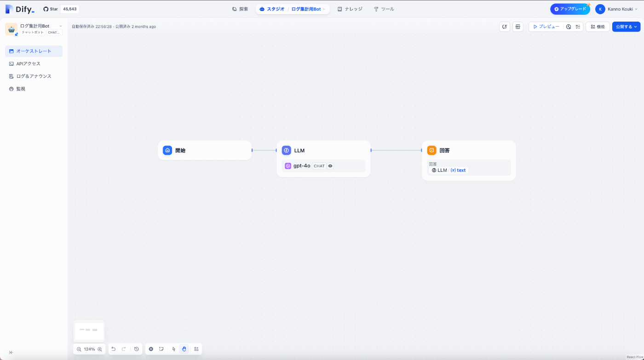The width and height of the screenshot is (644, 360).
Task: Zoom out the canvas
Action: tap(79, 349)
